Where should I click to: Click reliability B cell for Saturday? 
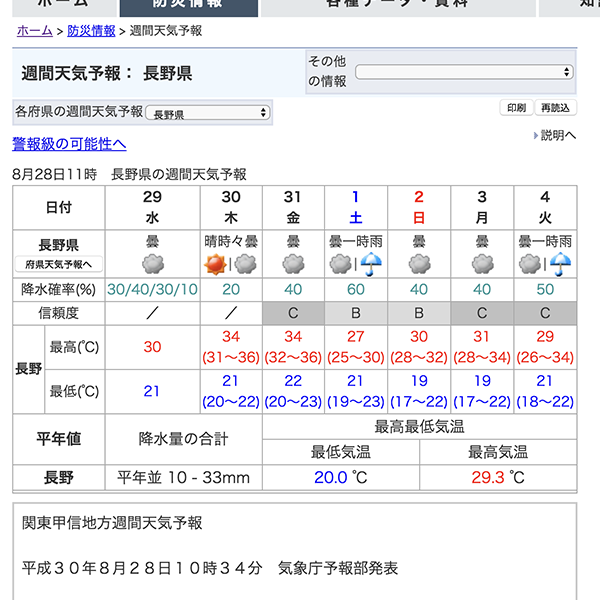356,313
